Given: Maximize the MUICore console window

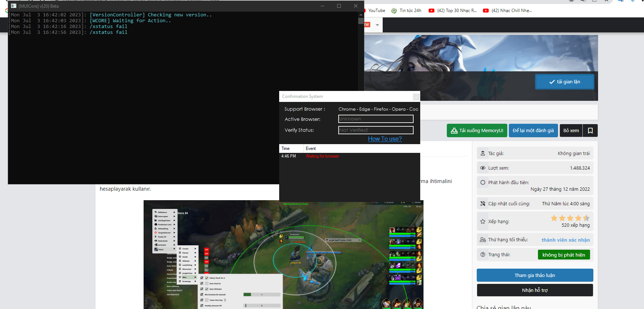Looking at the screenshot, I should [x=339, y=6].
